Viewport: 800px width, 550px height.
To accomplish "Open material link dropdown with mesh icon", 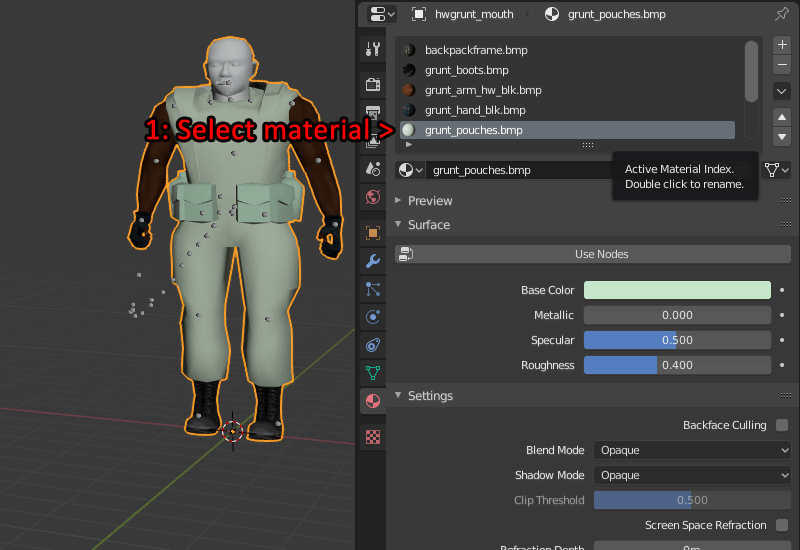I will [x=777, y=170].
